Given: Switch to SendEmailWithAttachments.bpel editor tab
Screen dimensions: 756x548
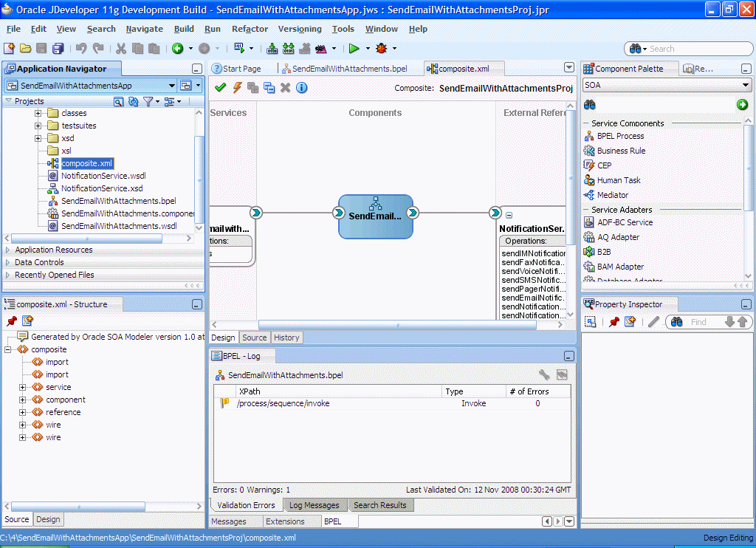Looking at the screenshot, I should tap(345, 69).
